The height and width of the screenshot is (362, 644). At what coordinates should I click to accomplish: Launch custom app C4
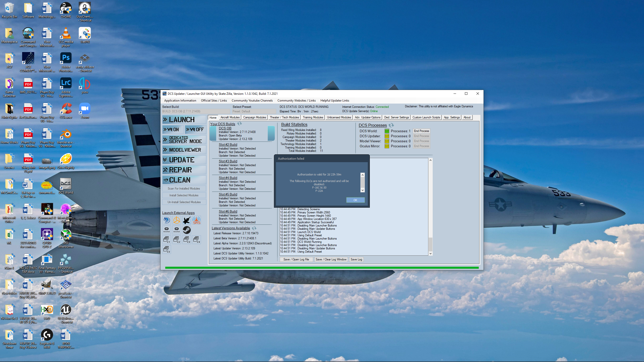coord(197,240)
